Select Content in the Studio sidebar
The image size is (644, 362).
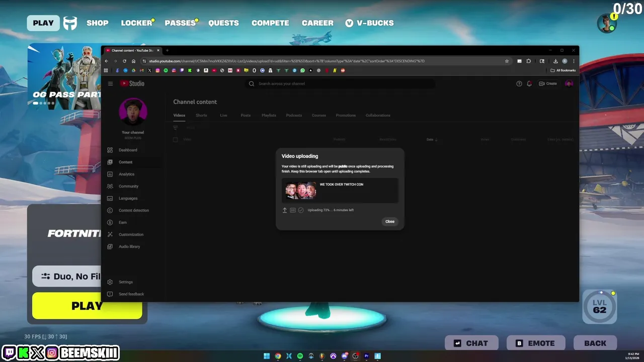(125, 162)
